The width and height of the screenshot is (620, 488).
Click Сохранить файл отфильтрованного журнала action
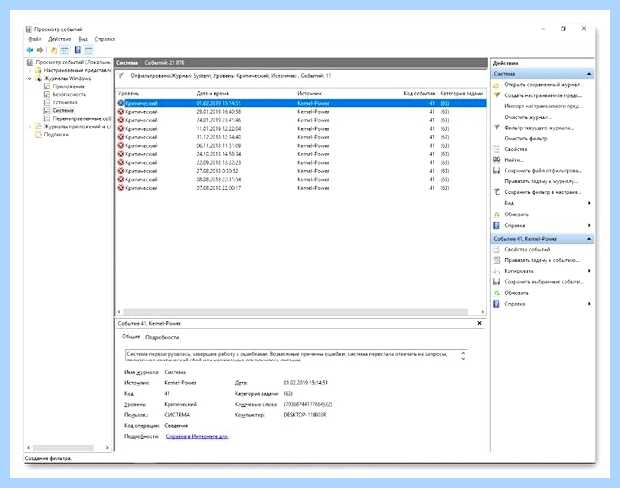(542, 170)
